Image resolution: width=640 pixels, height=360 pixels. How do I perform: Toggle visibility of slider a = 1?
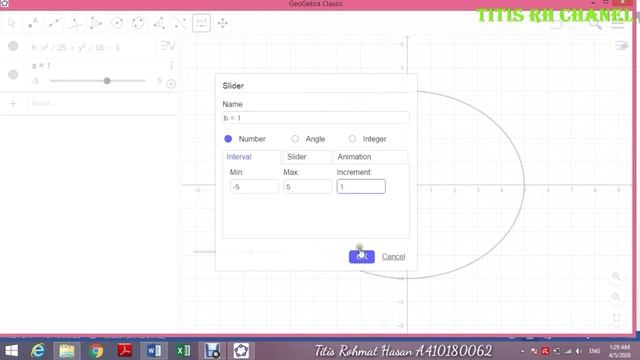click(13, 74)
